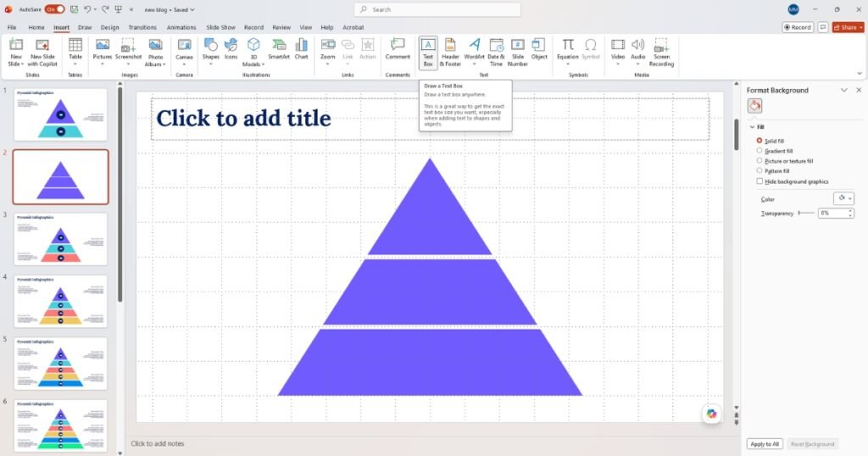This screenshot has height=456, width=868.
Task: Click the Search box
Action: [x=437, y=9]
